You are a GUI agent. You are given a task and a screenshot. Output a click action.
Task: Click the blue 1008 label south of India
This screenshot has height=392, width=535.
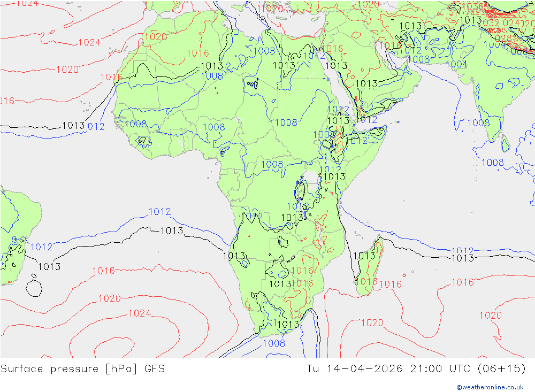point(492,163)
